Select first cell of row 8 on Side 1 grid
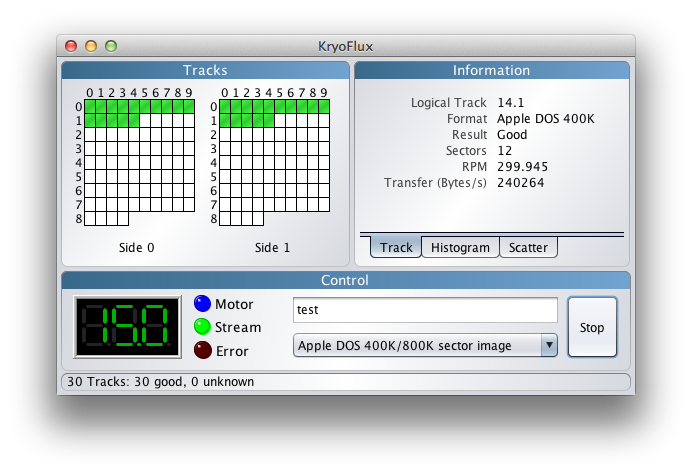The width and height of the screenshot is (692, 474). (225, 218)
